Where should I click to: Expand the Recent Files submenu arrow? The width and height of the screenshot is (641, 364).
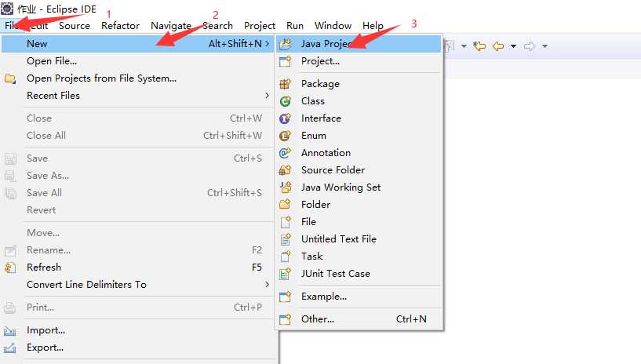pos(267,95)
